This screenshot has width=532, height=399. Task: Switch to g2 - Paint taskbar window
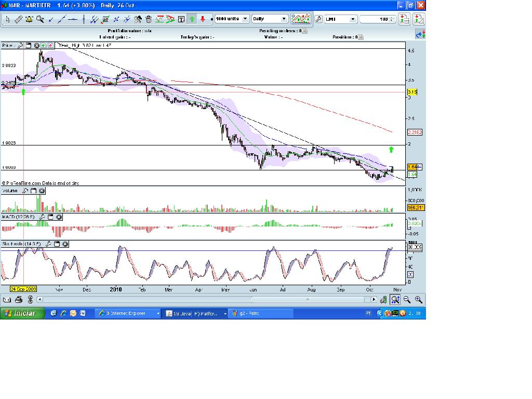click(261, 313)
